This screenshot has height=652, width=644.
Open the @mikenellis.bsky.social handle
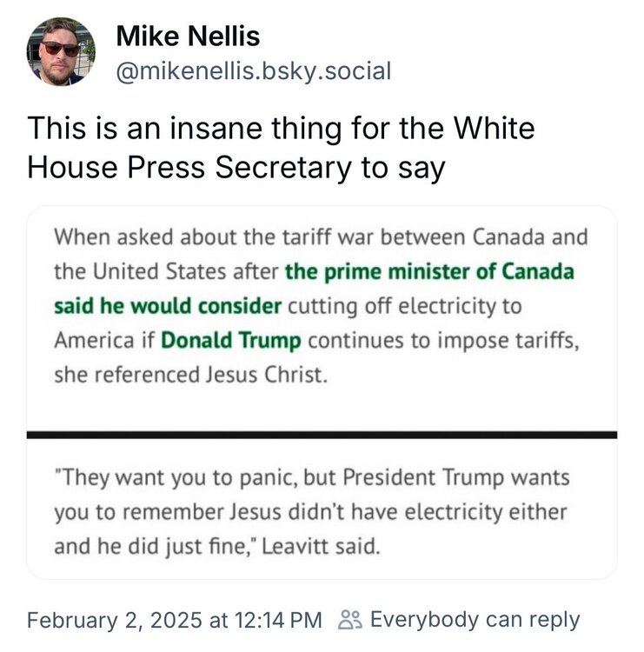pos(253,70)
